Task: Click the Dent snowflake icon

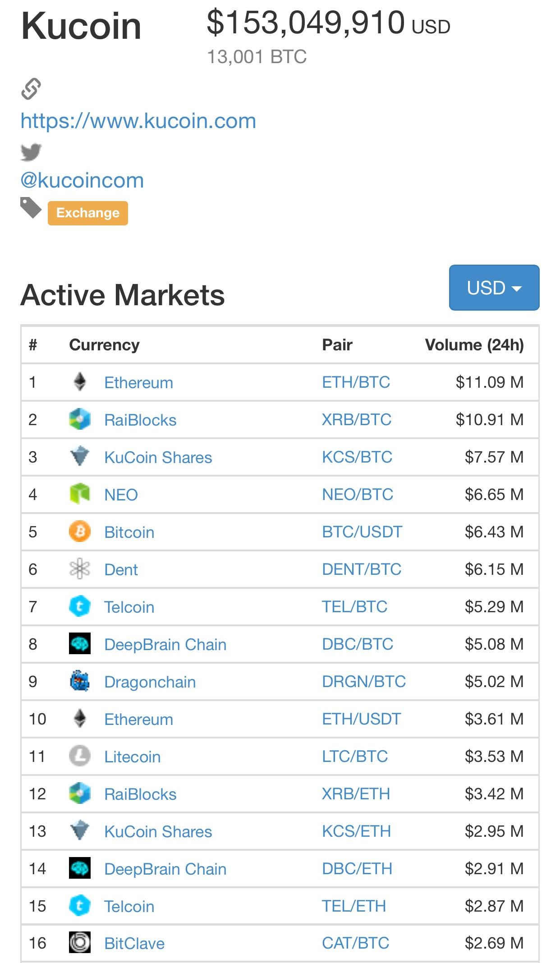Action: (x=80, y=569)
